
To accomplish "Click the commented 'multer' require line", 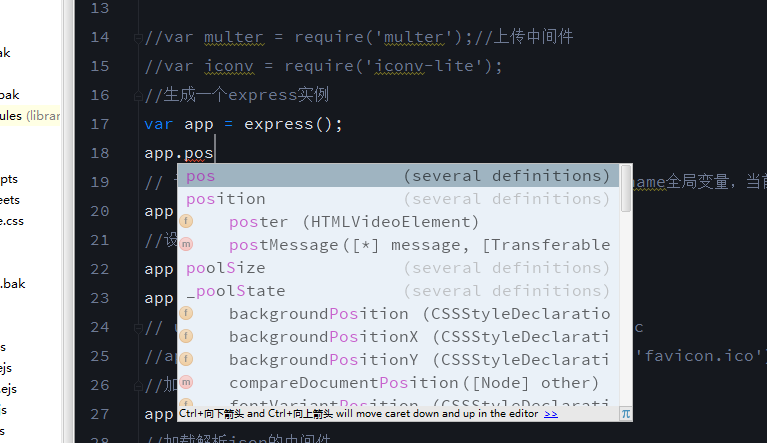I will [x=359, y=37].
